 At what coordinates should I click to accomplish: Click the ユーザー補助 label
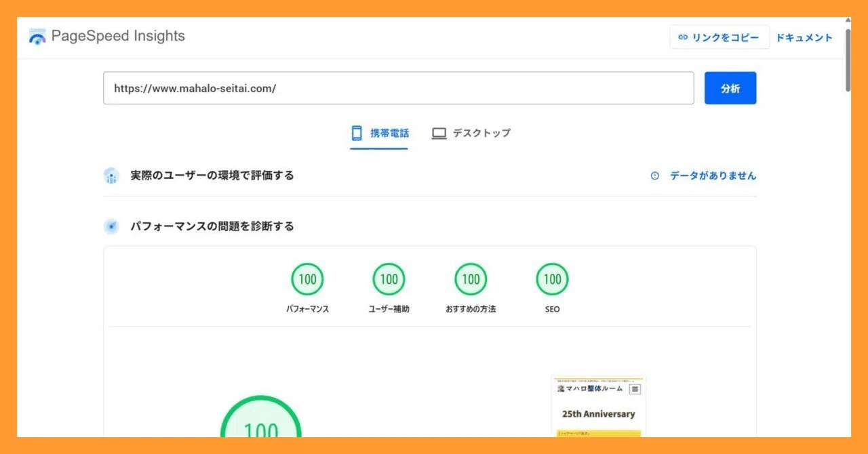389,309
